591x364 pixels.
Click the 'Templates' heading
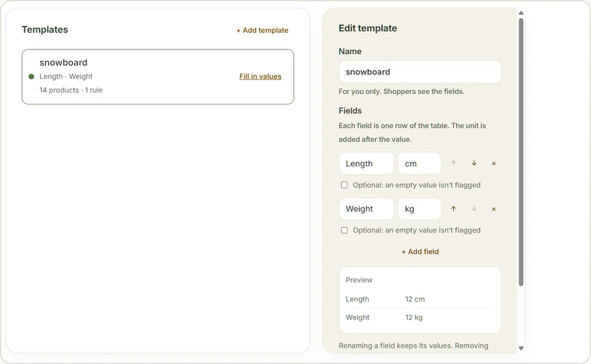click(x=44, y=30)
